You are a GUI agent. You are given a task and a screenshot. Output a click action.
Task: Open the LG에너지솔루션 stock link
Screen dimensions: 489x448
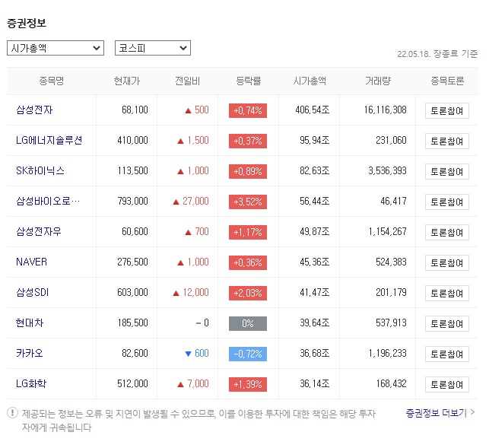[49, 140]
